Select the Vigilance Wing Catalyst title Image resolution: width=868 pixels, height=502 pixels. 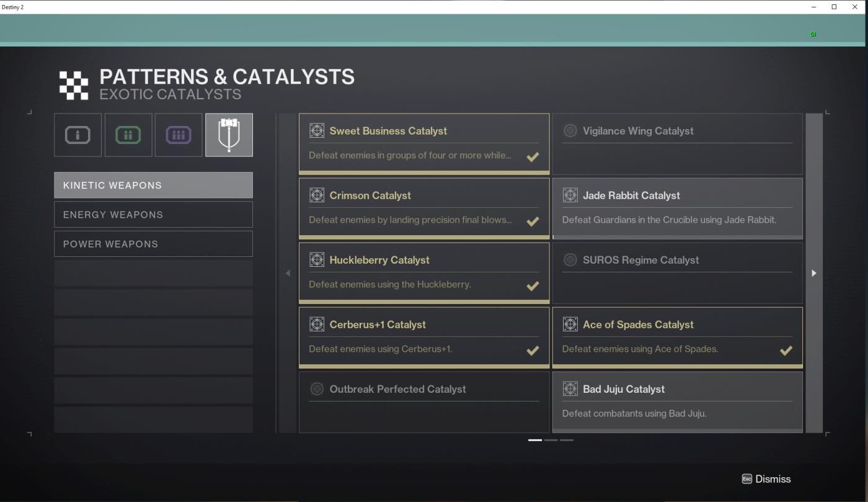pyautogui.click(x=638, y=131)
